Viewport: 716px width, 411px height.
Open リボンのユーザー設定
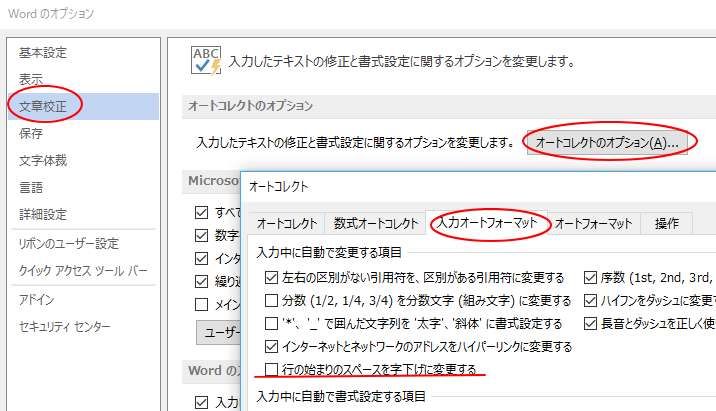coord(69,243)
